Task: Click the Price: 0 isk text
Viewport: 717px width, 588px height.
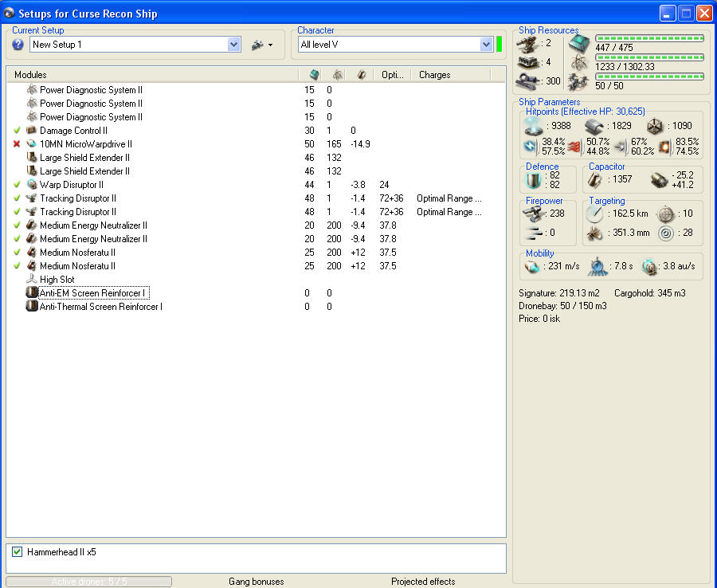Action: tap(539, 319)
